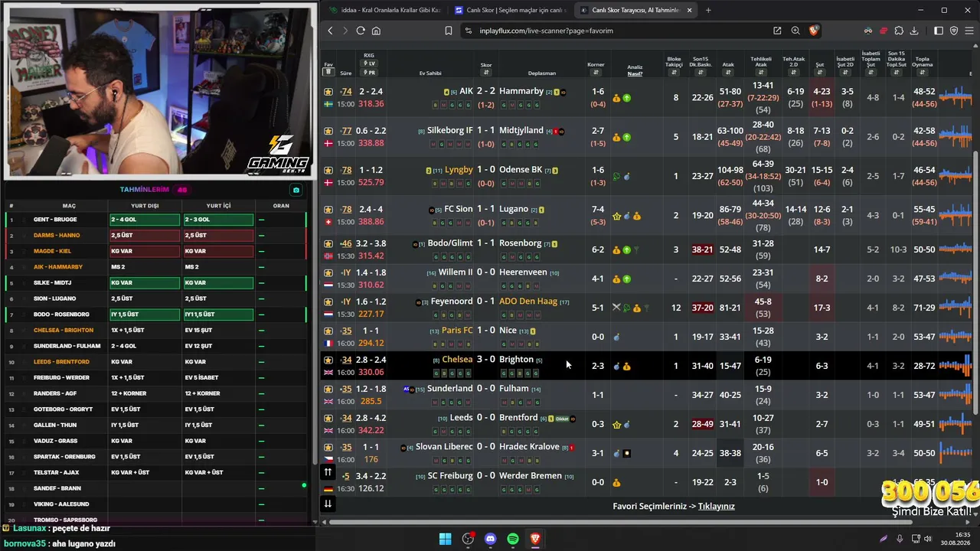
Task: Jump to top with the up arrows button
Action: click(x=328, y=472)
